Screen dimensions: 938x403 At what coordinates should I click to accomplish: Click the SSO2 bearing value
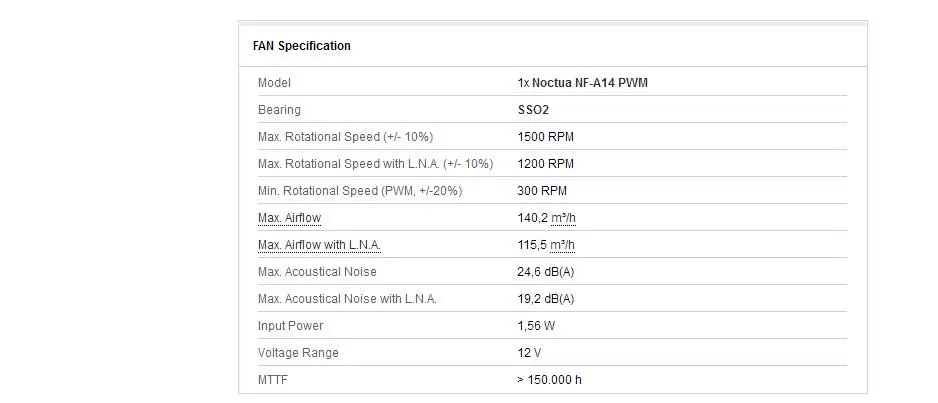point(533,110)
